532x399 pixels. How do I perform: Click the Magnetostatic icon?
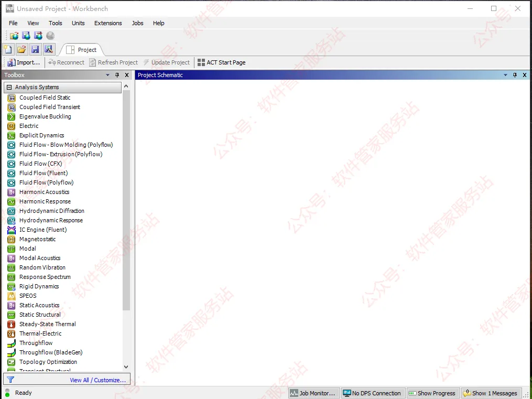11,240
